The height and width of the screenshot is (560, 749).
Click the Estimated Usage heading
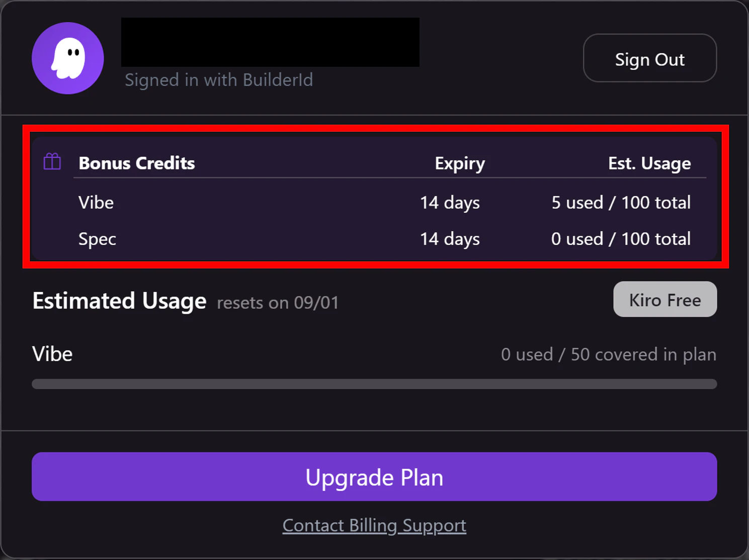tap(119, 301)
